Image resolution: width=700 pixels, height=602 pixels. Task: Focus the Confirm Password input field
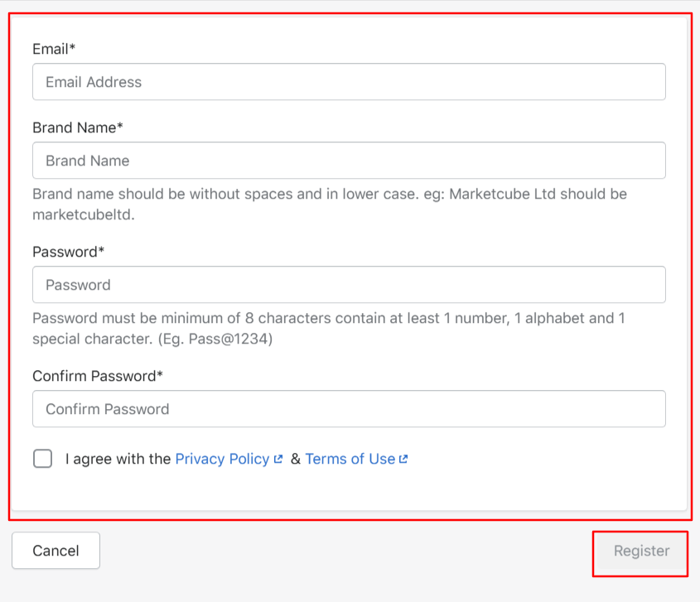coord(349,409)
